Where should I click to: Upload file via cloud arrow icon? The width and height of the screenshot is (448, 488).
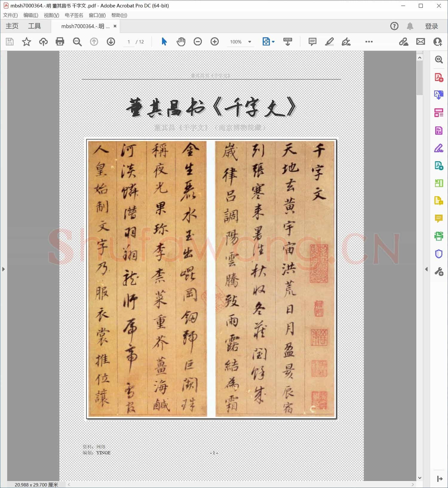[43, 42]
